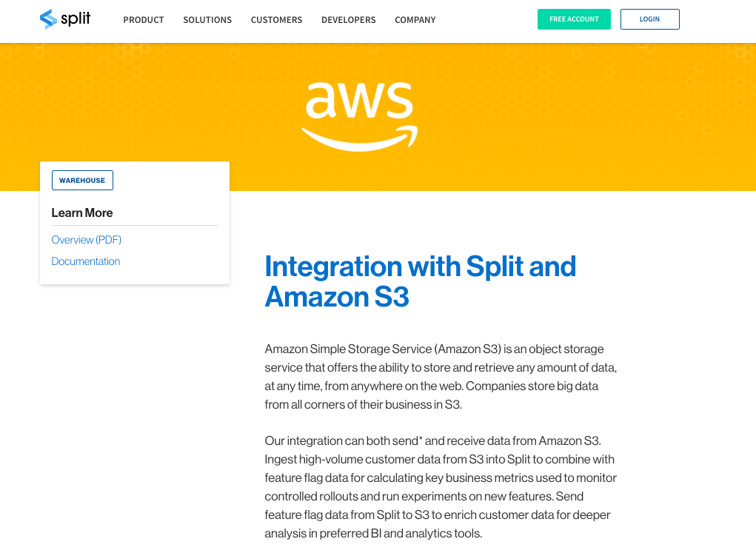
Task: Click the AWS smile arrow graphic
Action: (360, 138)
